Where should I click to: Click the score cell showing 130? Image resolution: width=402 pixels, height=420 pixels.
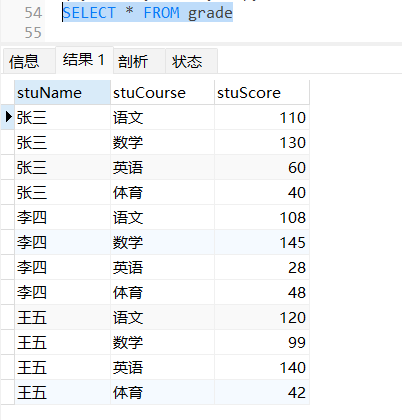click(x=262, y=142)
